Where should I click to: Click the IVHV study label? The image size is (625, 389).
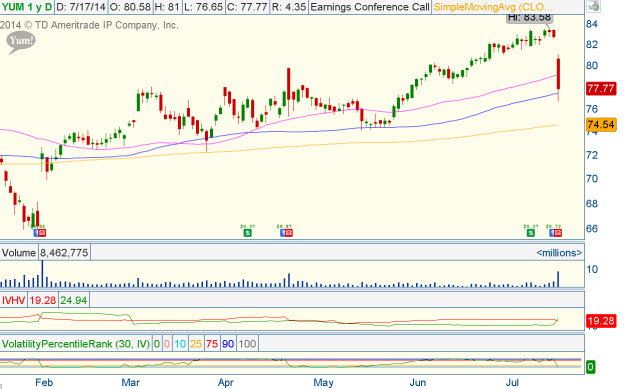tap(14, 300)
